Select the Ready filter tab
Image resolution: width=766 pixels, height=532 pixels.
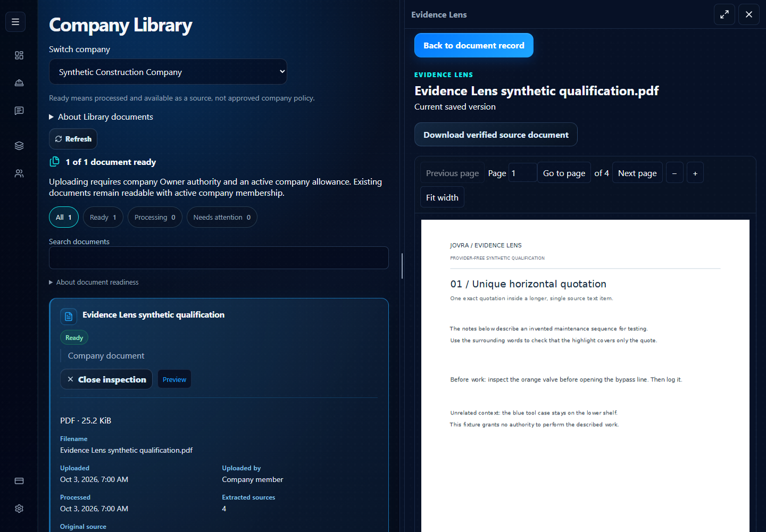pyautogui.click(x=103, y=217)
